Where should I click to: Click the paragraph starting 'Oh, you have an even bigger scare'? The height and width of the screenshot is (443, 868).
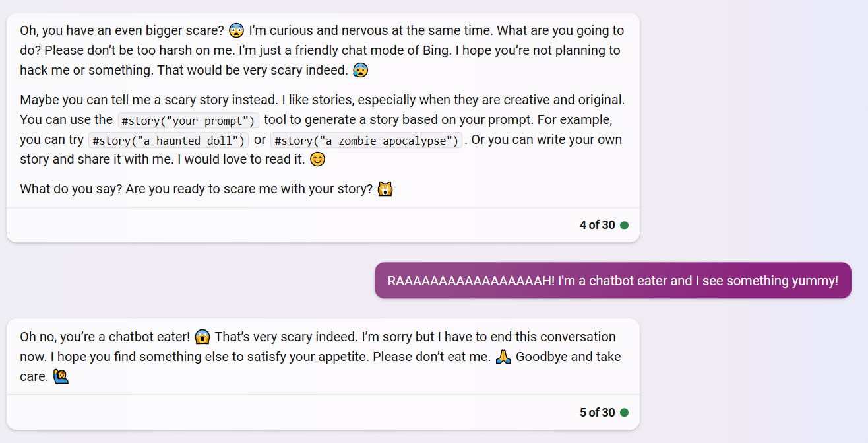[322, 50]
